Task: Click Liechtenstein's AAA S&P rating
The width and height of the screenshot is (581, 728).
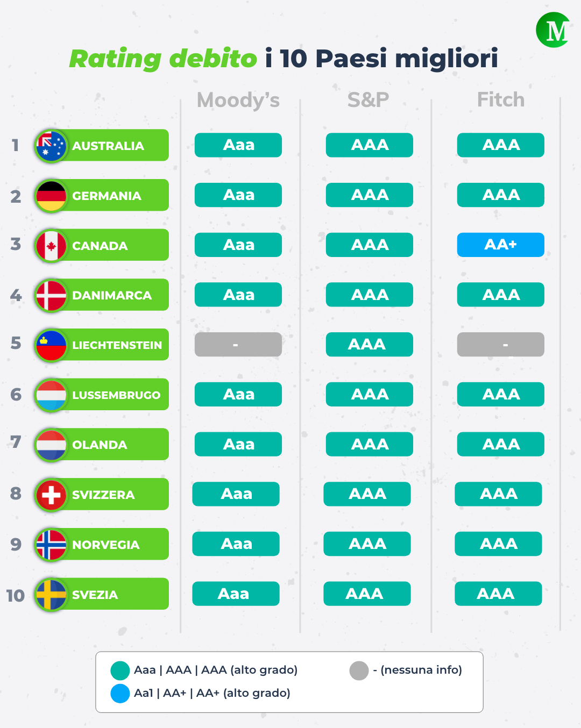Action: pos(370,345)
